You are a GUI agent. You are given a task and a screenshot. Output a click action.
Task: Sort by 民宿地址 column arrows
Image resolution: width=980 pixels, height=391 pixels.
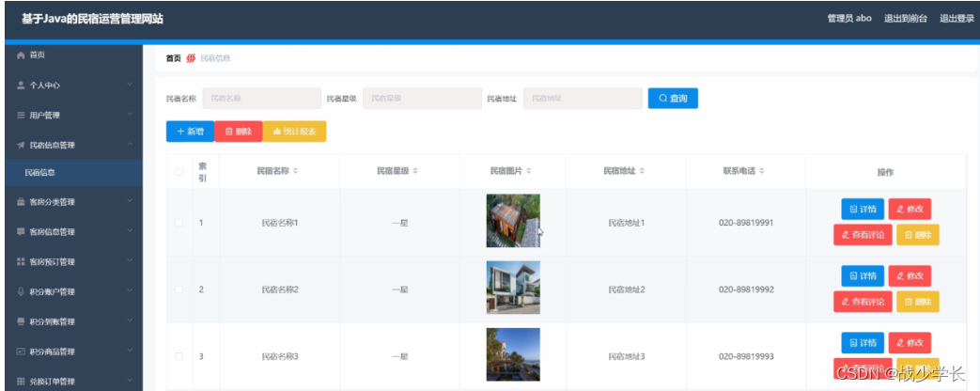point(642,171)
